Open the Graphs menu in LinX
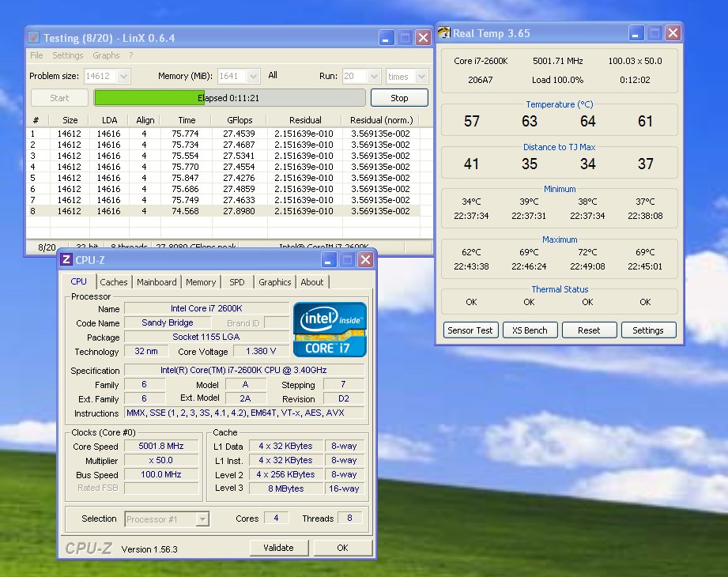Viewport: 728px width, 577px height. [x=106, y=56]
